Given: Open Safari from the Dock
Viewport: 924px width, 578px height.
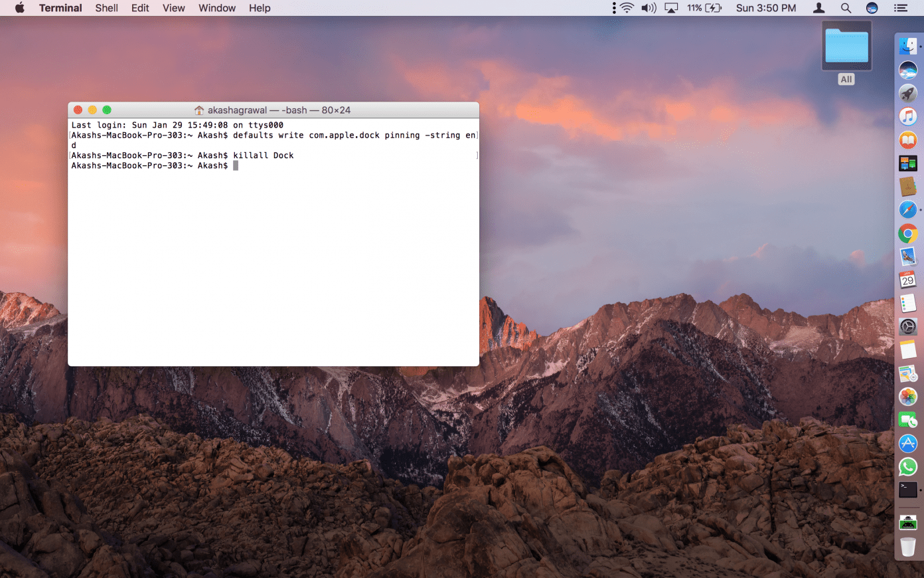Looking at the screenshot, I should [x=908, y=209].
